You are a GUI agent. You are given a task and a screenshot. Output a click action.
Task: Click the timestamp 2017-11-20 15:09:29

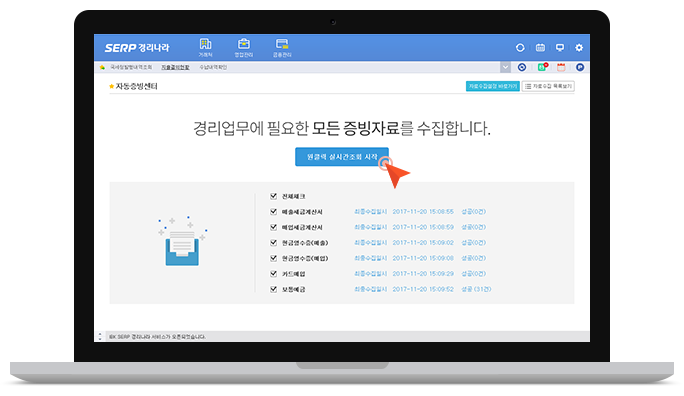coord(423,273)
